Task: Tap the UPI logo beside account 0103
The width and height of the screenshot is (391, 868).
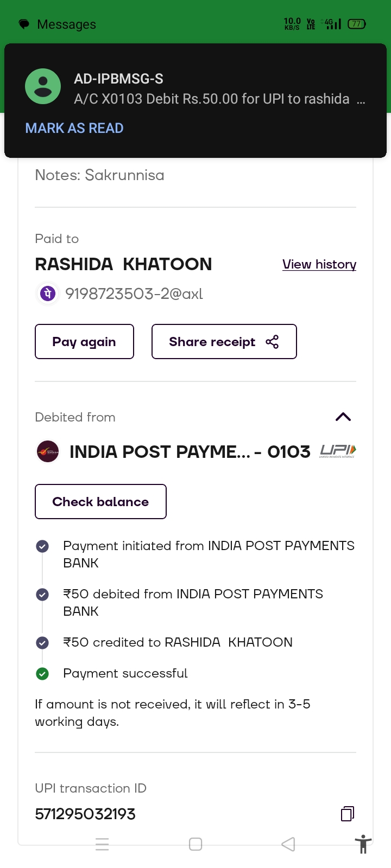Action: pyautogui.click(x=338, y=451)
